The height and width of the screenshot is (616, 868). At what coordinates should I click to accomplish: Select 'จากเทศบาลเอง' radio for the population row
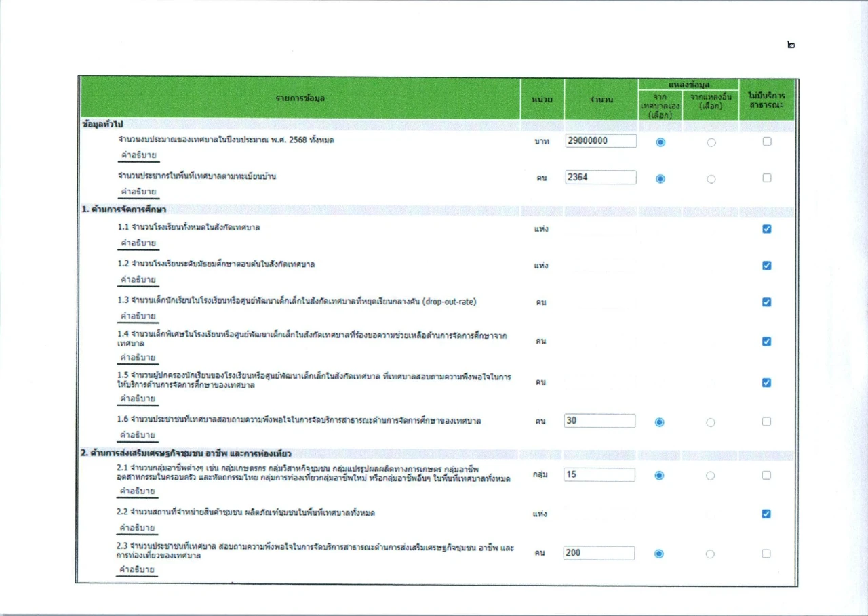coord(660,179)
